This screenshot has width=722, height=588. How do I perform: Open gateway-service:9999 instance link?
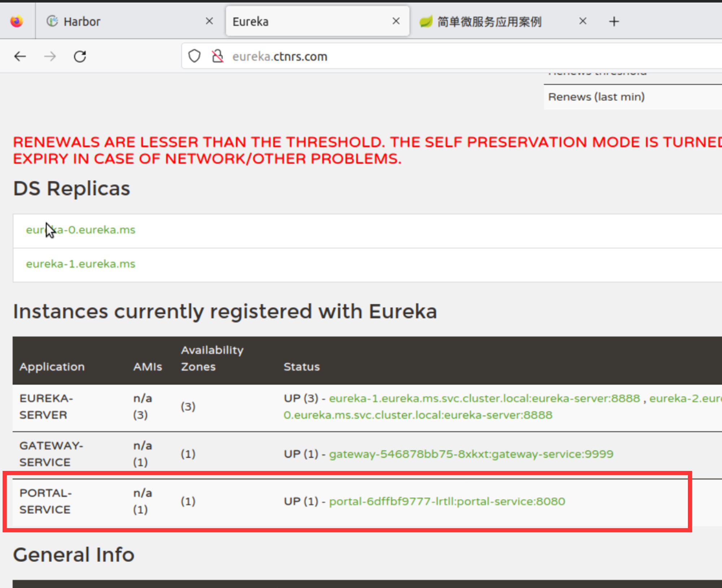pos(471,454)
